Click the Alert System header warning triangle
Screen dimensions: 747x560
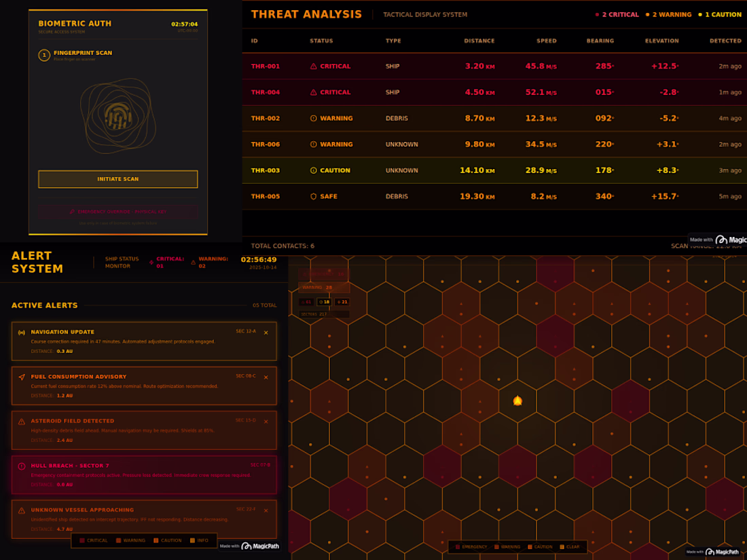click(x=193, y=263)
